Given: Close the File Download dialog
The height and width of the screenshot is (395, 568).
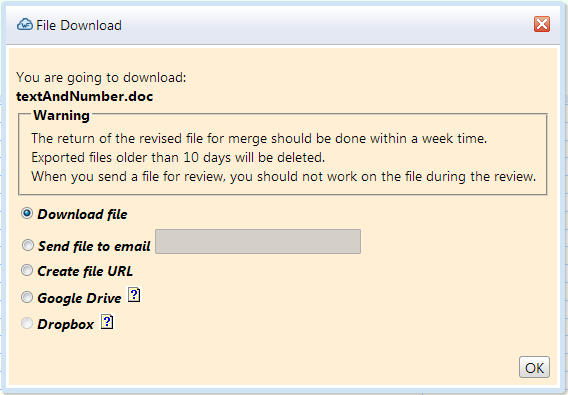Looking at the screenshot, I should [x=542, y=24].
